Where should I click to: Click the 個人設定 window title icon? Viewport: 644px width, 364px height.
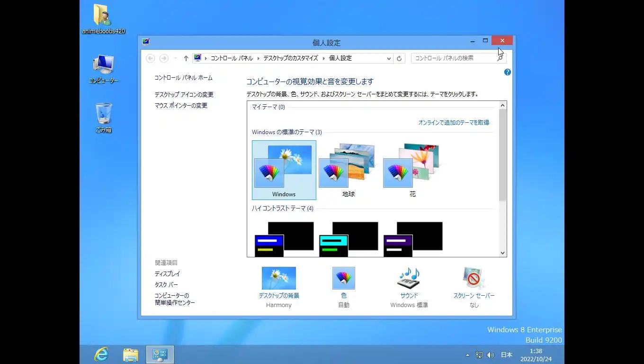(x=146, y=42)
